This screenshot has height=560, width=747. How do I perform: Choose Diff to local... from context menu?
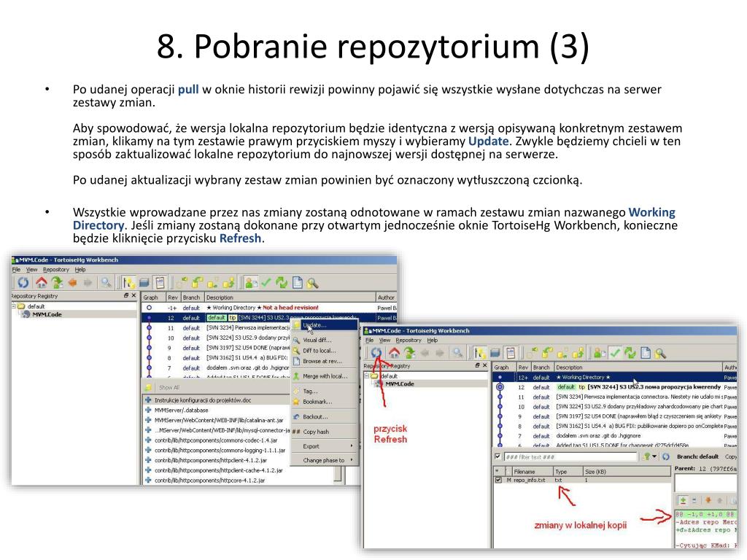coord(325,351)
